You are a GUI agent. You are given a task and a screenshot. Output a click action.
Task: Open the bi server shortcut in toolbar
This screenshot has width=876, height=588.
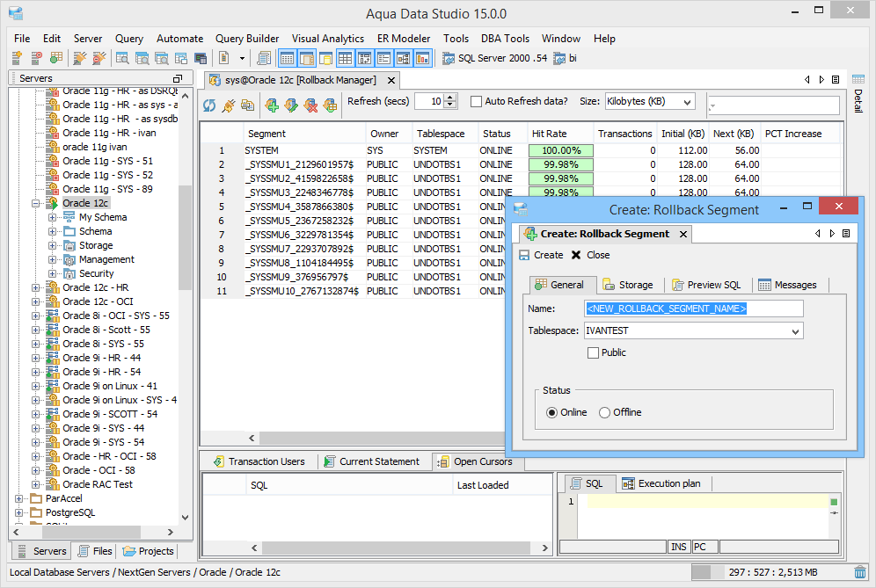(x=565, y=58)
